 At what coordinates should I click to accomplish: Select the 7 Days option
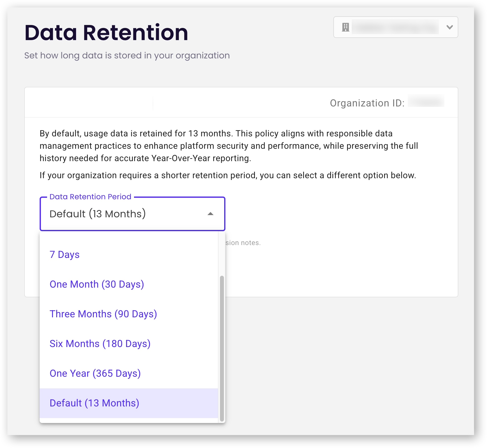click(x=65, y=254)
